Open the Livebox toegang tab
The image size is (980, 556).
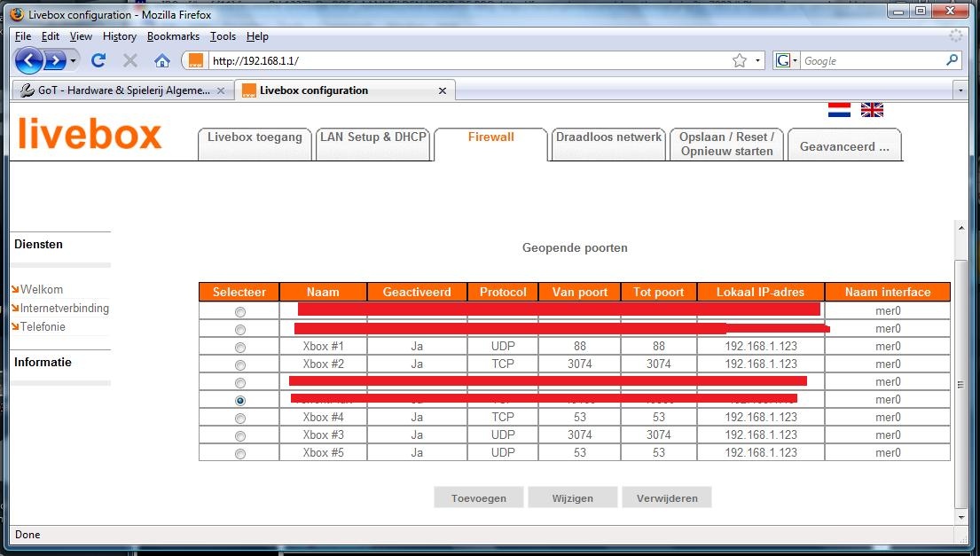(x=255, y=145)
